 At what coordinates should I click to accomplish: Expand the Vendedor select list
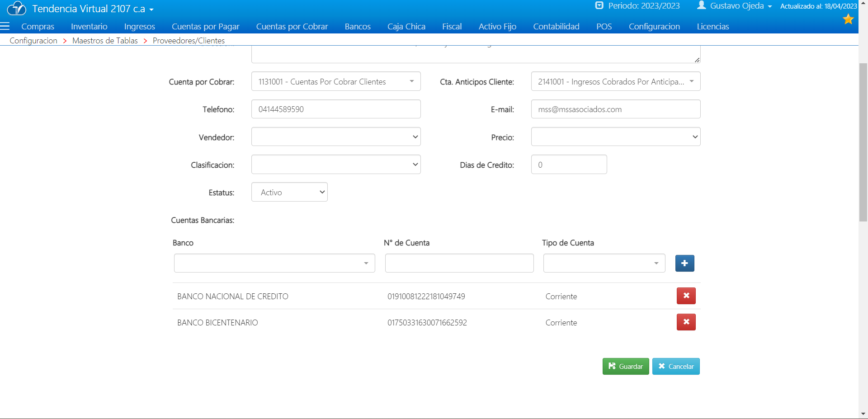pos(336,137)
